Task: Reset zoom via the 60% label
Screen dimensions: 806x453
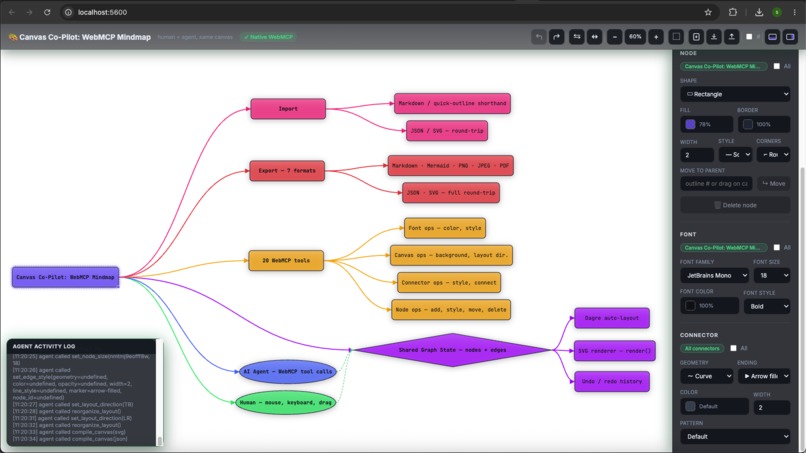Action: pyautogui.click(x=635, y=37)
